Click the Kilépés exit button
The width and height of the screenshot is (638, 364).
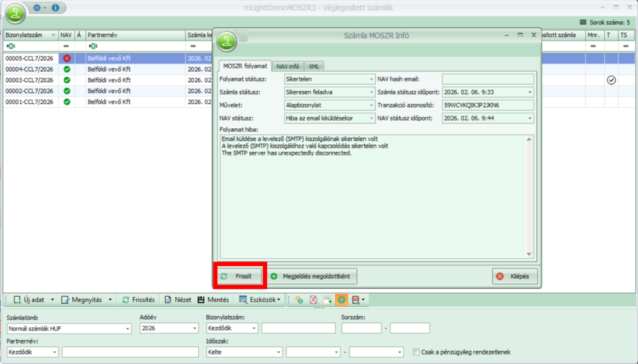pos(515,276)
